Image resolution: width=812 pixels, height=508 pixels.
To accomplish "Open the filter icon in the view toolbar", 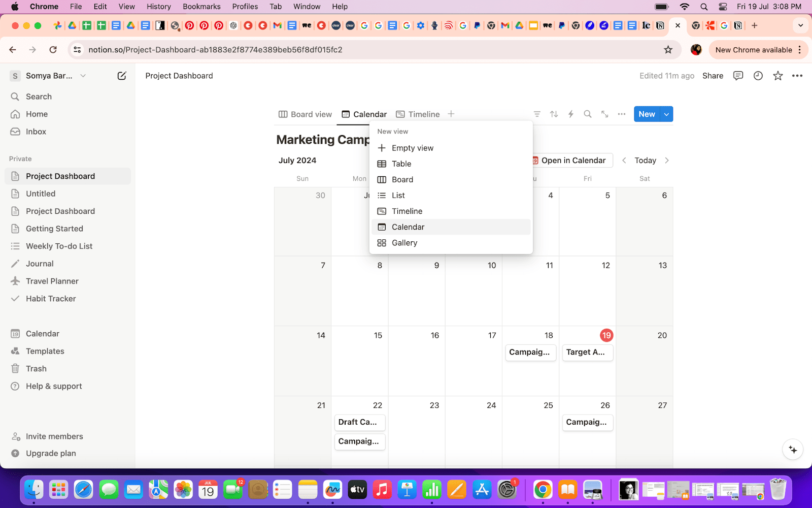I will click(x=536, y=114).
